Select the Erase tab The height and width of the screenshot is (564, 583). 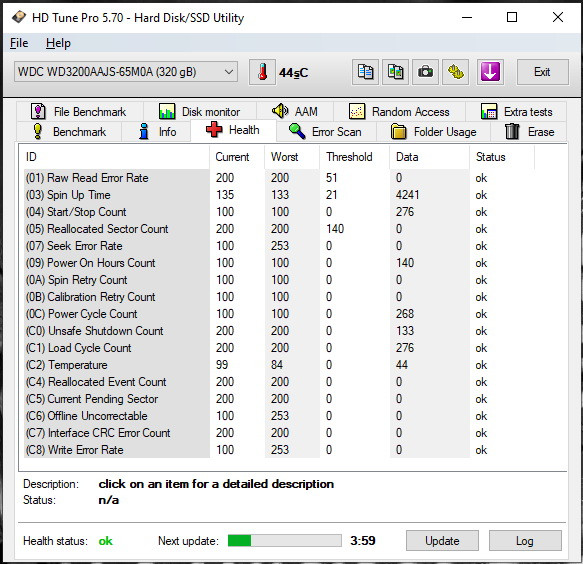tap(529, 132)
